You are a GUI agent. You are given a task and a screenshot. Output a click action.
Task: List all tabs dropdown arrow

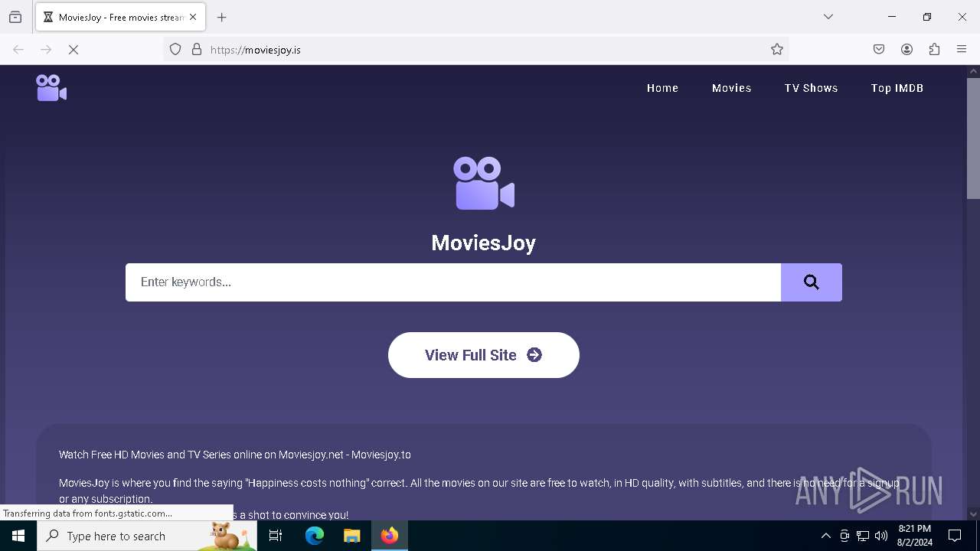(828, 17)
